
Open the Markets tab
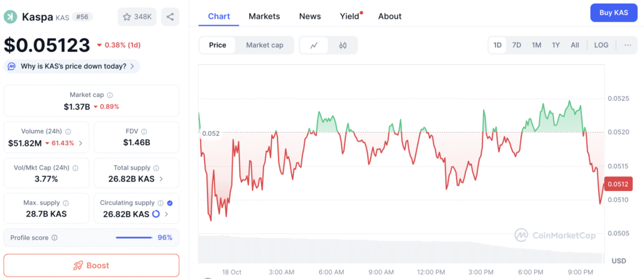[264, 16]
